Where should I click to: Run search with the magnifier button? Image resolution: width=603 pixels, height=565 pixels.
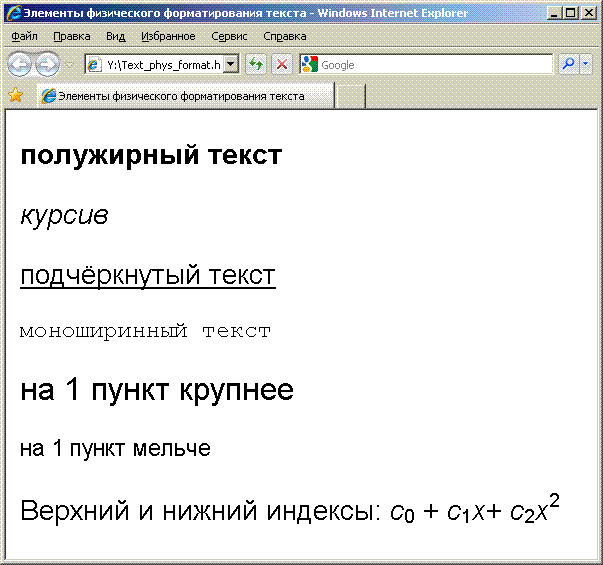(x=568, y=64)
